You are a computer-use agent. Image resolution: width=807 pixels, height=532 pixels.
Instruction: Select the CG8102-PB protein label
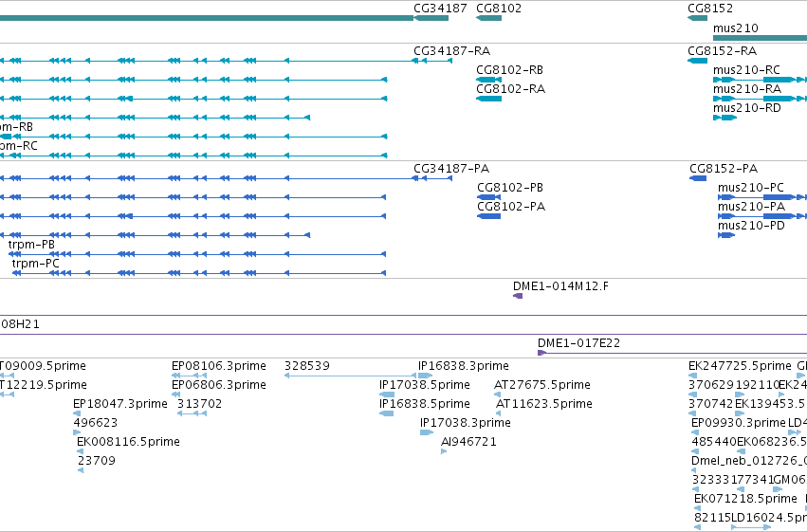pyautogui.click(x=510, y=188)
